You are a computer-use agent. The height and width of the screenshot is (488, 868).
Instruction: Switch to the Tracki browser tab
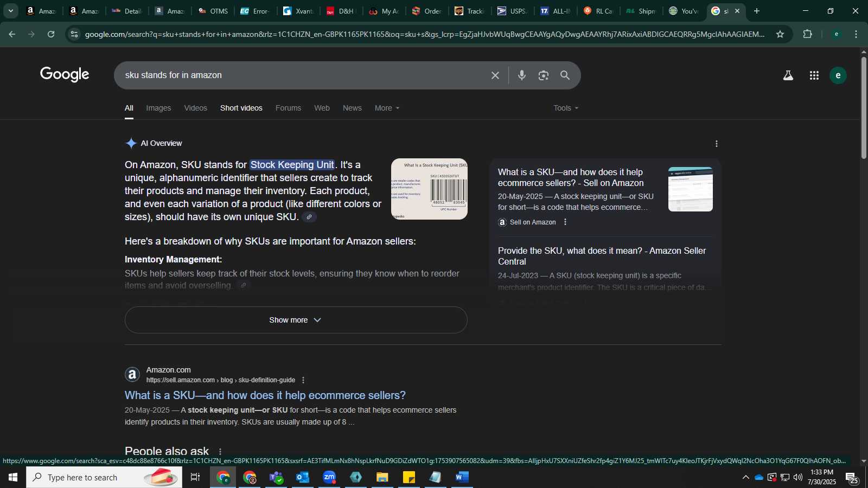[470, 11]
